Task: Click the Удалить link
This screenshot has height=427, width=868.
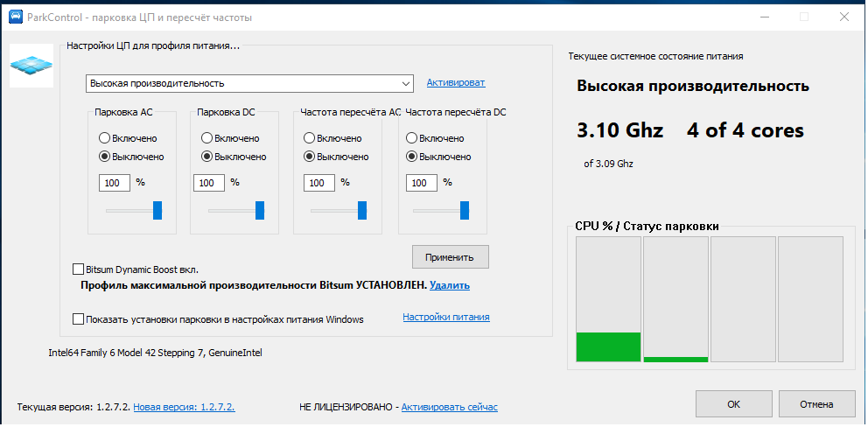Action: [x=450, y=286]
